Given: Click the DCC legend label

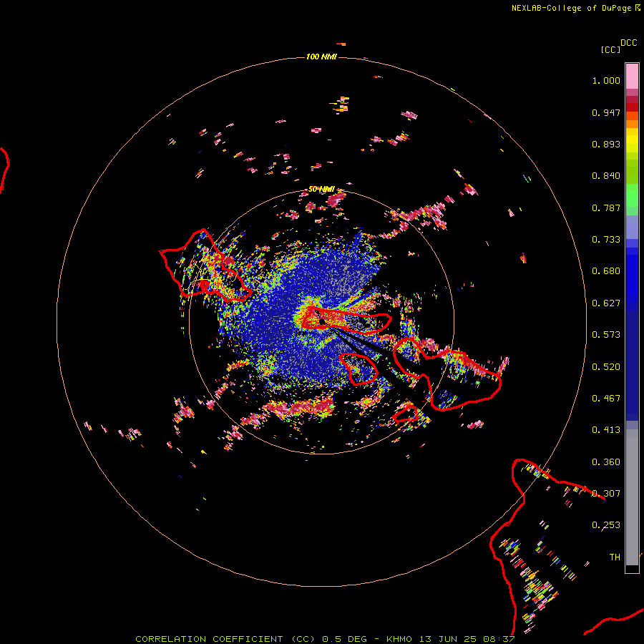Looking at the screenshot, I should pos(629,43).
